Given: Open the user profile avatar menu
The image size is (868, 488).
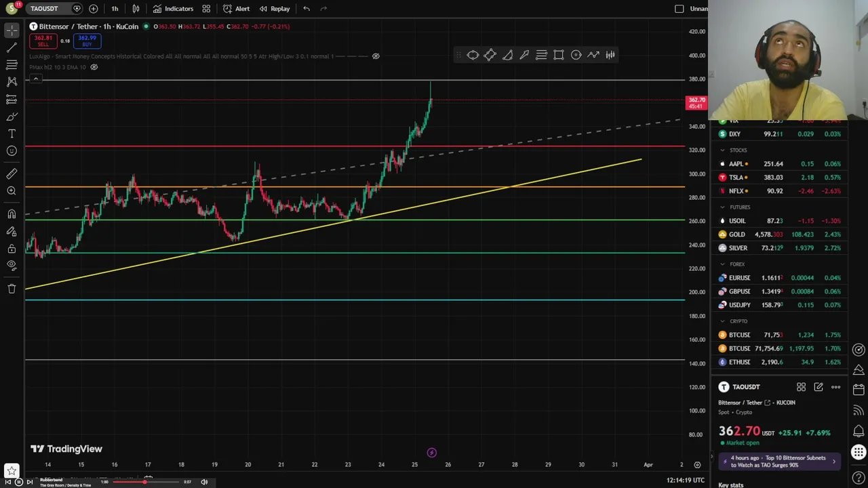Looking at the screenshot, I should coord(12,9).
